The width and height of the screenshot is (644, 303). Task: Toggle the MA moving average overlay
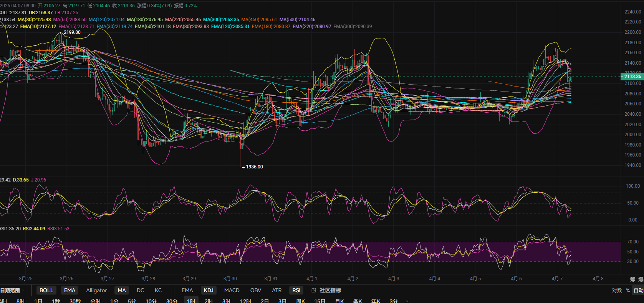click(121, 290)
